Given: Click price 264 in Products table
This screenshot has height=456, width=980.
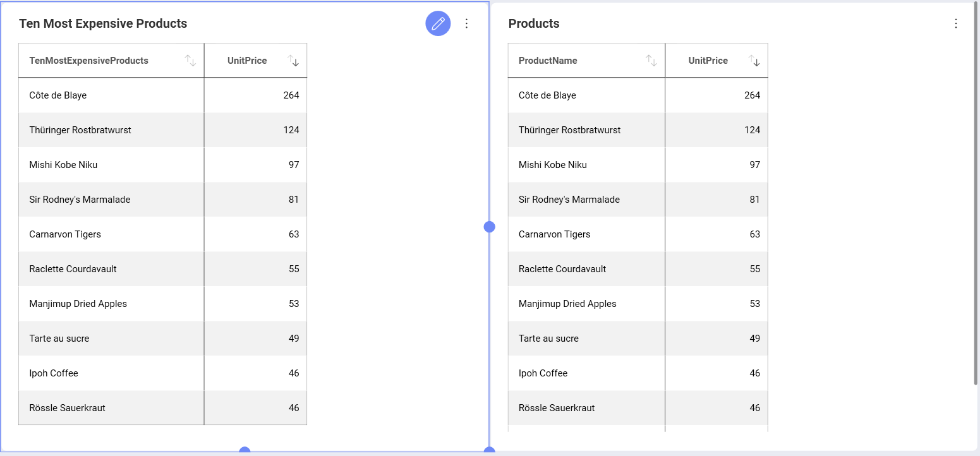Looking at the screenshot, I should coord(753,95).
